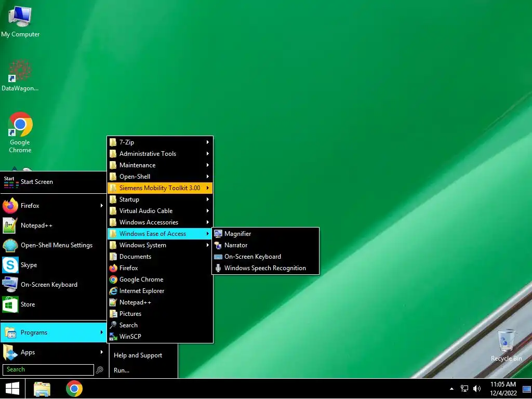
Task: Click the notification center button in the tray
Action: coord(527,389)
